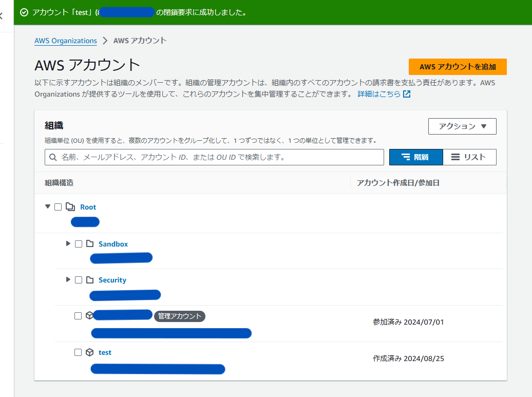Screen dimensions: 532x397
Task: Click the Root organization icon
Action: [x=70, y=207]
